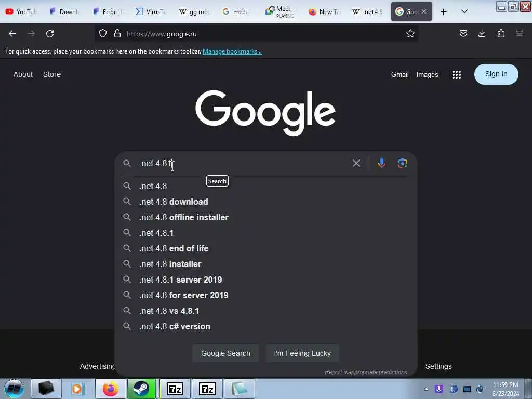Choose the ".net 4.8" suggestion
The width and height of the screenshot is (532, 399).
coord(265,186)
